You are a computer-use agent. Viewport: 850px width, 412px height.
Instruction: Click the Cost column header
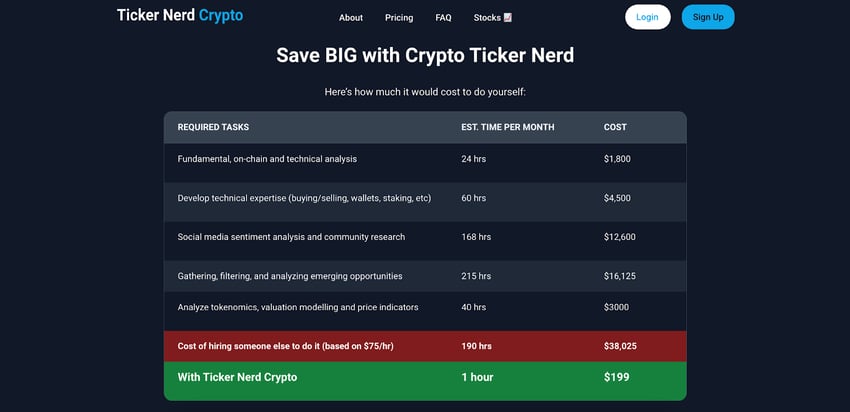(615, 127)
